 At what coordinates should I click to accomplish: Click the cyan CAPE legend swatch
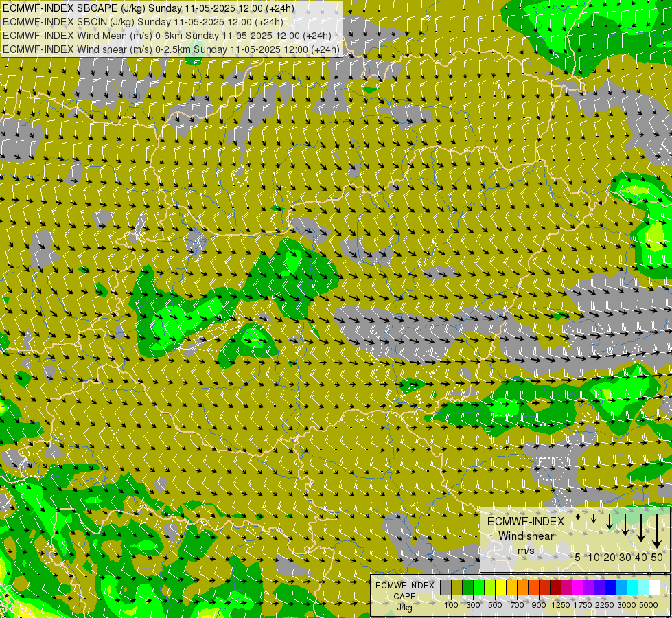tap(633, 587)
